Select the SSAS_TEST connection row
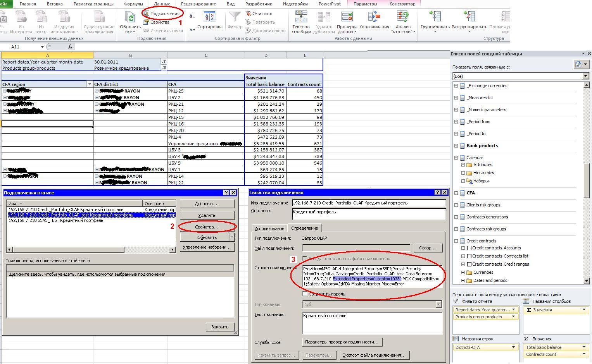 [91, 220]
